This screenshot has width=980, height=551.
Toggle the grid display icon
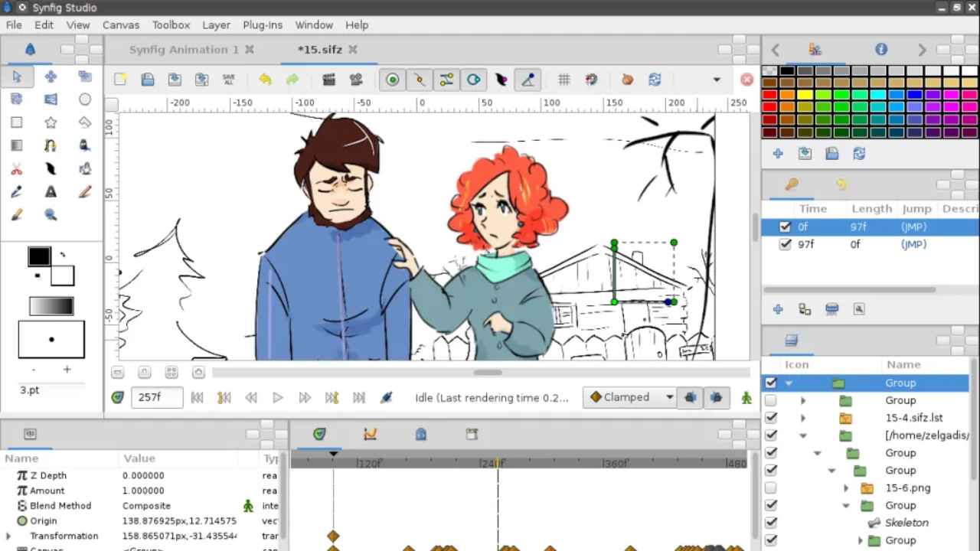(x=564, y=80)
